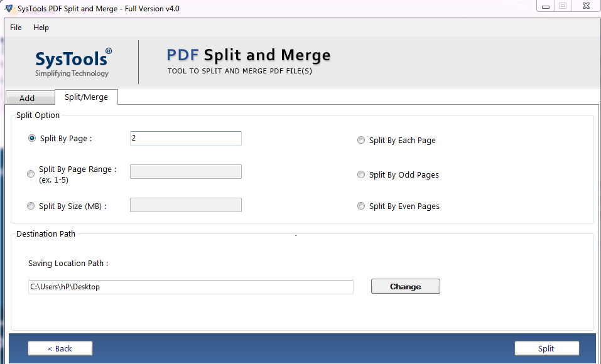601x364 pixels.
Task: Click the Saving Location Path text field
Action: coord(190,287)
